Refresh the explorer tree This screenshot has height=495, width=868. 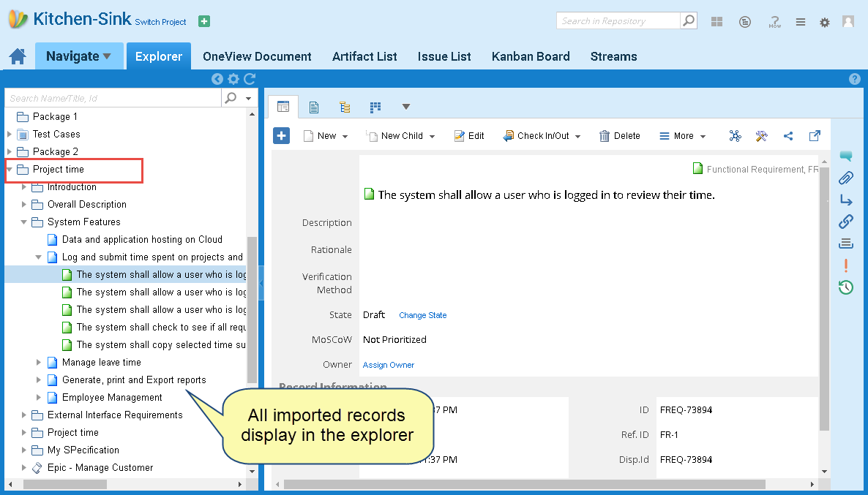pyautogui.click(x=250, y=79)
